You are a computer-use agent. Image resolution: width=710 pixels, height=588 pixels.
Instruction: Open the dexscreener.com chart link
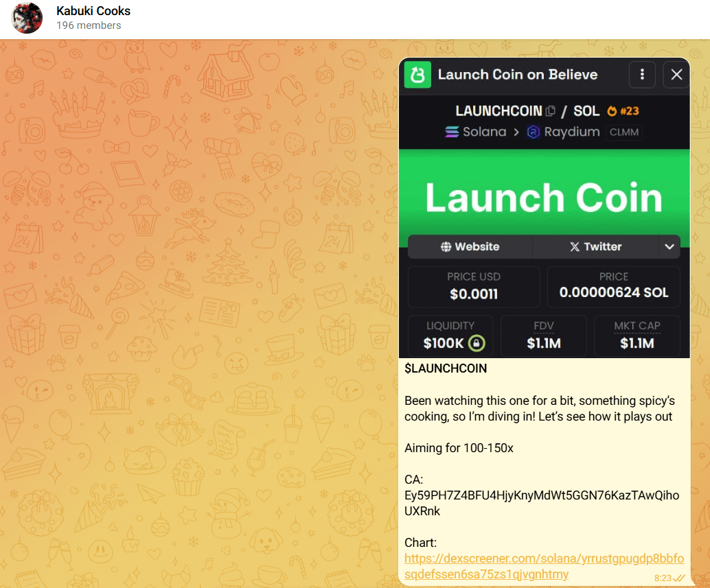pyautogui.click(x=544, y=566)
